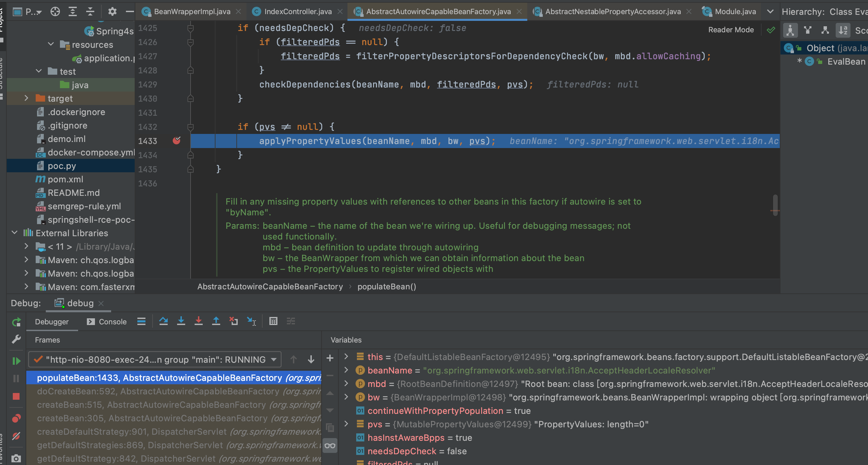Toggle code fold marker on line 1425
The image size is (868, 465).
click(190, 28)
